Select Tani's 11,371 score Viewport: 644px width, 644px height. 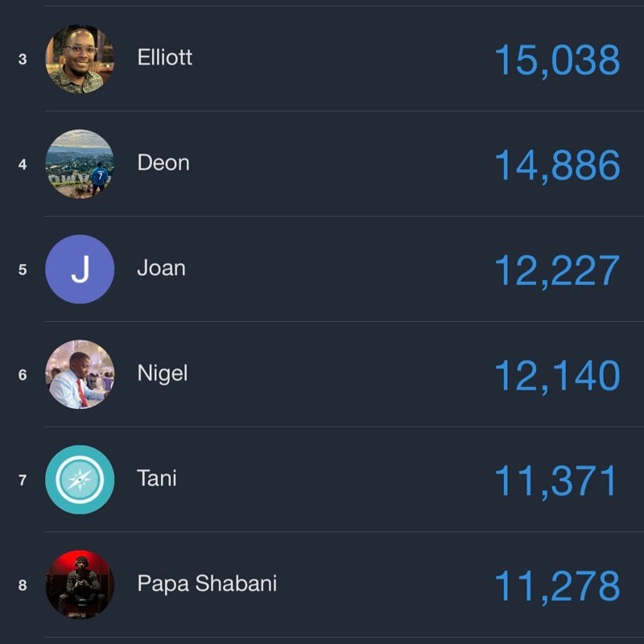(556, 481)
